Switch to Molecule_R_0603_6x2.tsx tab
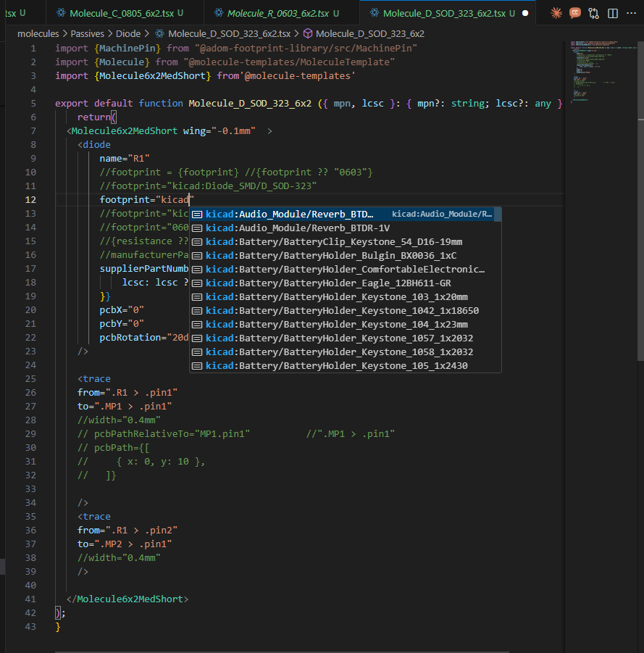The image size is (644, 653). pos(277,13)
